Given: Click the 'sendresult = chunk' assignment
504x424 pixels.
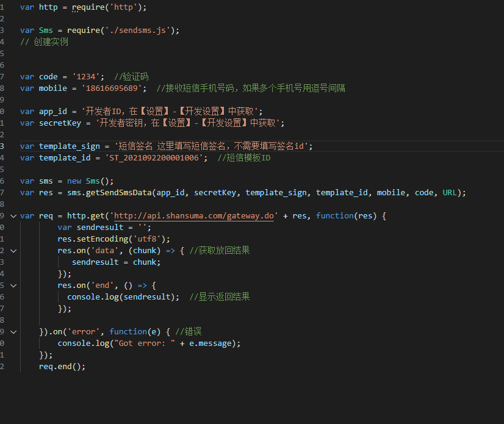Looking at the screenshot, I should (116, 262).
